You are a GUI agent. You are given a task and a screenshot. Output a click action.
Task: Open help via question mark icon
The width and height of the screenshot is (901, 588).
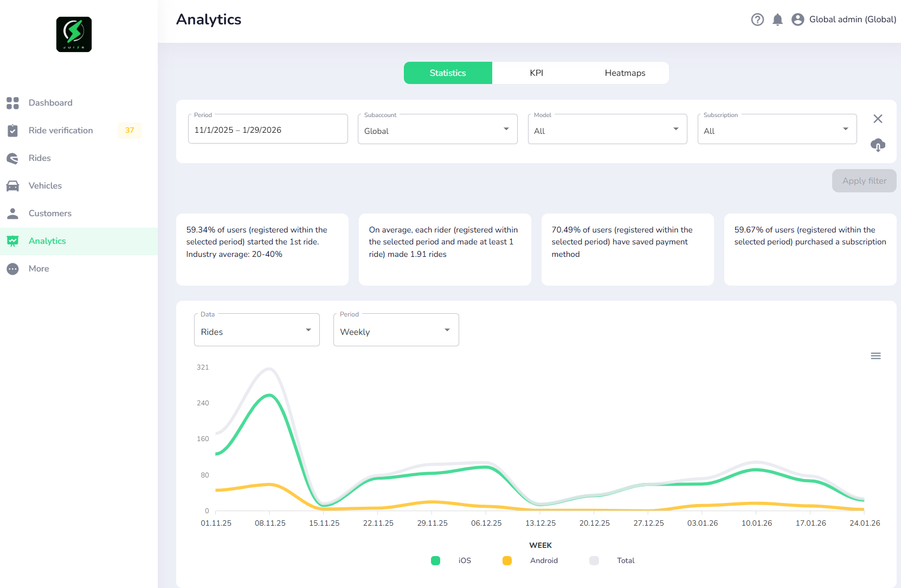click(757, 20)
